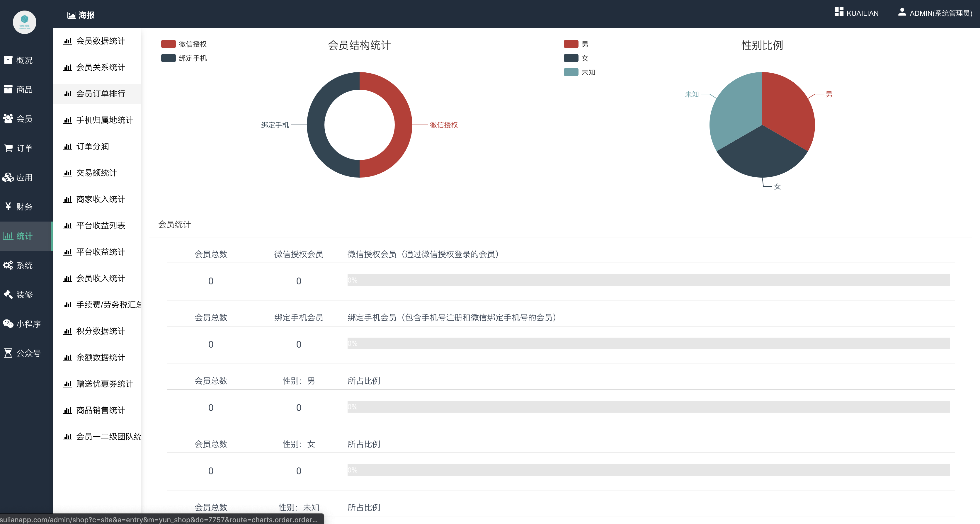Click the 会员统计 section heading
Viewport: 980px width, 524px height.
click(x=175, y=224)
